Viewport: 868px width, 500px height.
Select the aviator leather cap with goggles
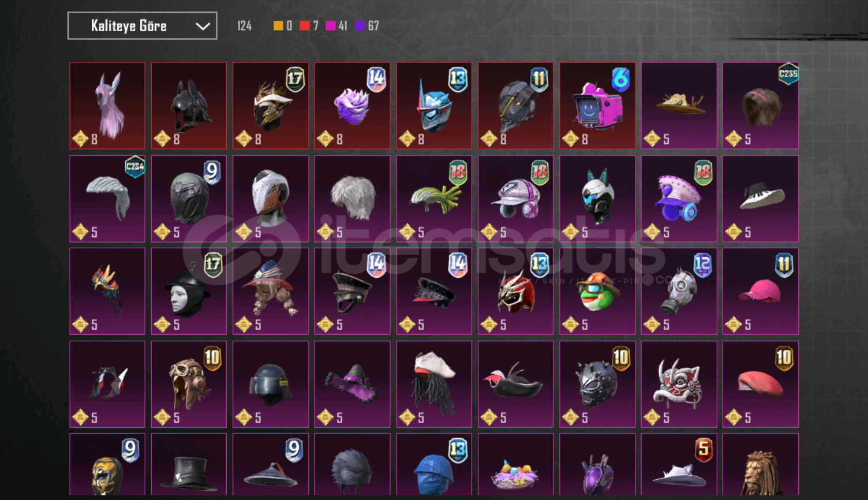[x=189, y=385]
